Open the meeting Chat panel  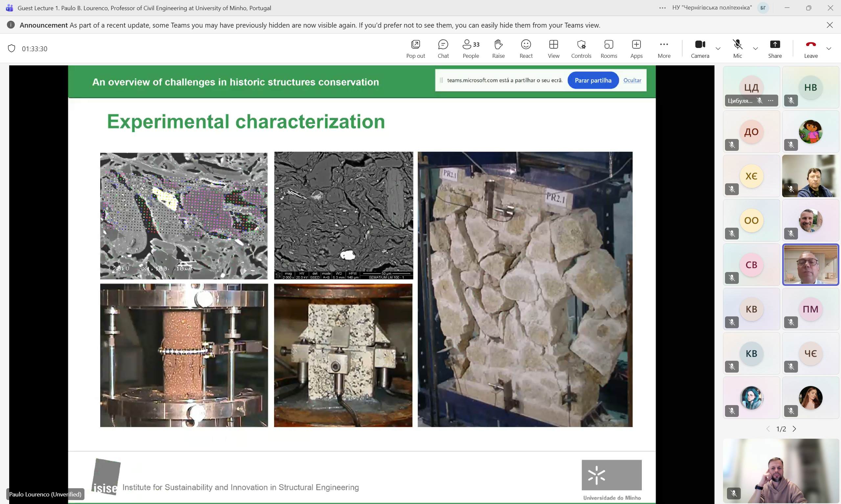pyautogui.click(x=443, y=49)
